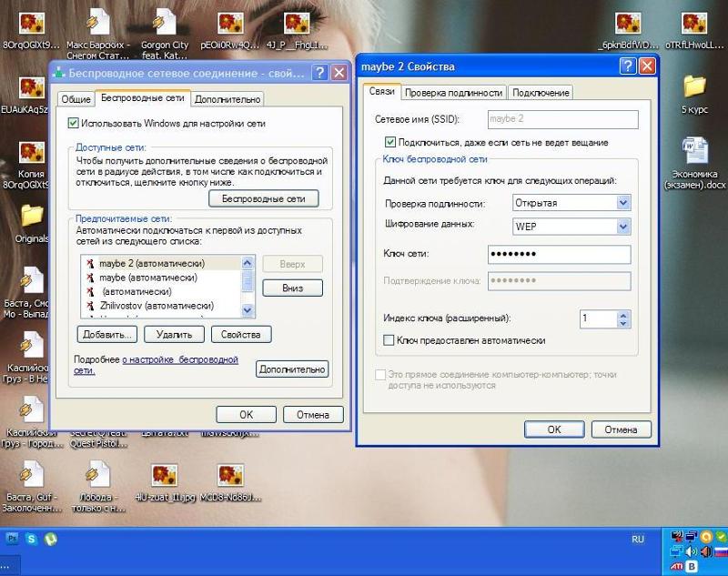Click the Удалить button
Screen dimensions: 728x576
[174, 334]
